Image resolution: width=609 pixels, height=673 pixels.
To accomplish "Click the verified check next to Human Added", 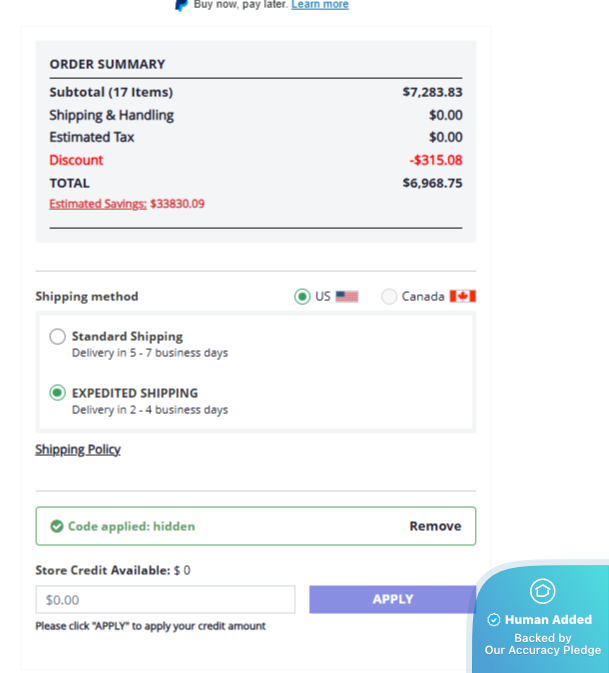I will [x=494, y=620].
